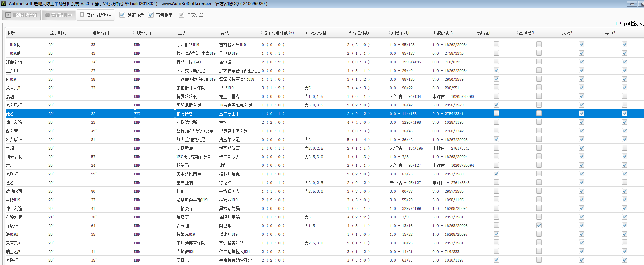The height and width of the screenshot is (265, 644).
Task: Check 高风险1 box in the 德乙 row
Action: [496, 113]
